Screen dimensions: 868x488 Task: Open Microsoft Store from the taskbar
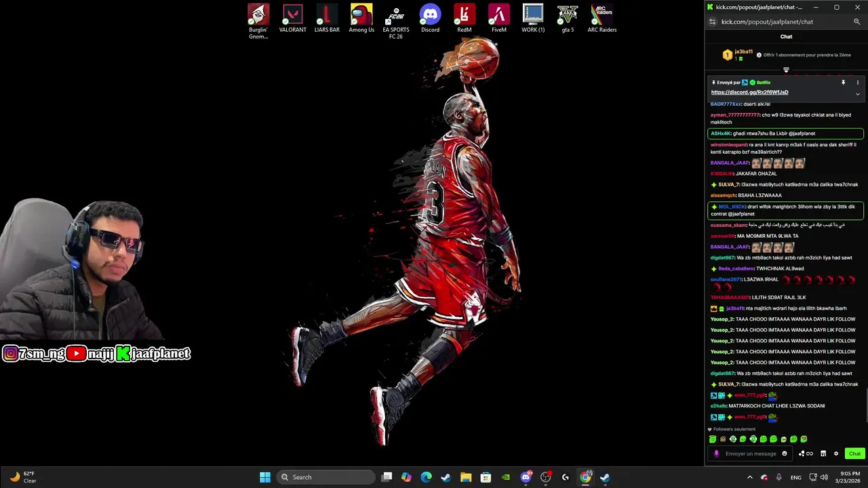(486, 477)
